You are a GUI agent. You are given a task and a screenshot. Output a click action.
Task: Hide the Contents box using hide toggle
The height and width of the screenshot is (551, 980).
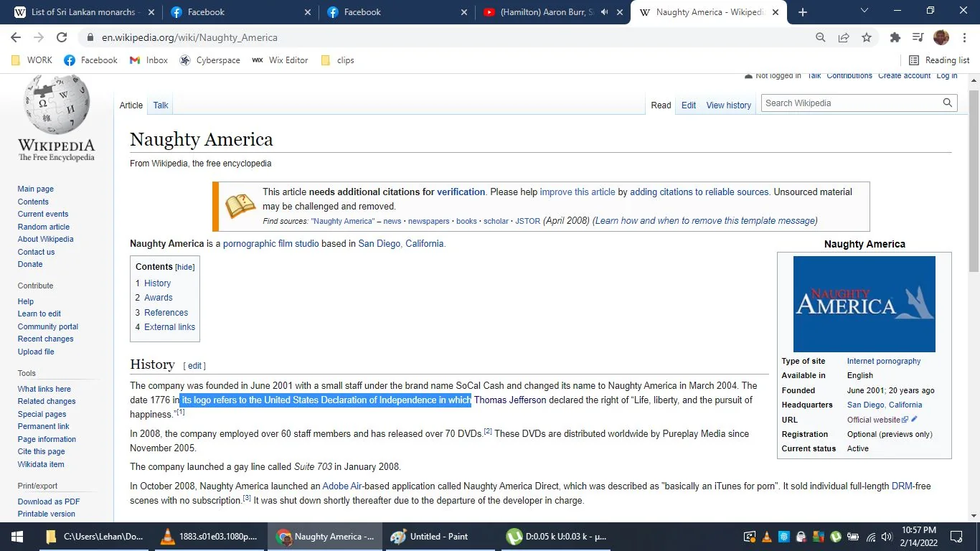185,267
